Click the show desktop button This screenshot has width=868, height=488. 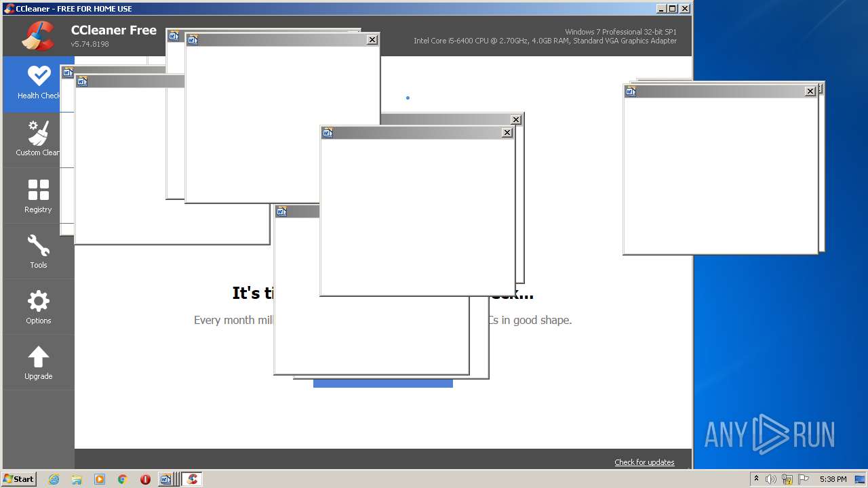[x=860, y=479]
